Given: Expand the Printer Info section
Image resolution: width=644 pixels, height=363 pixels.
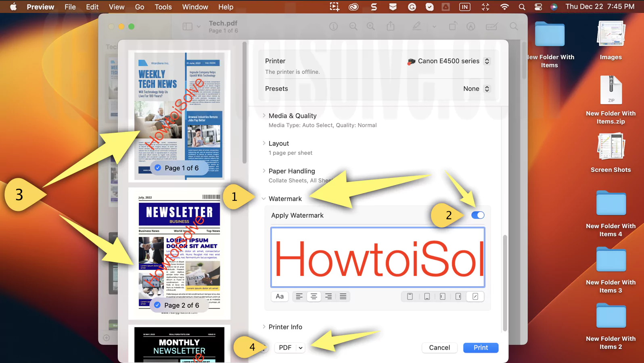Looking at the screenshot, I should coord(264,327).
